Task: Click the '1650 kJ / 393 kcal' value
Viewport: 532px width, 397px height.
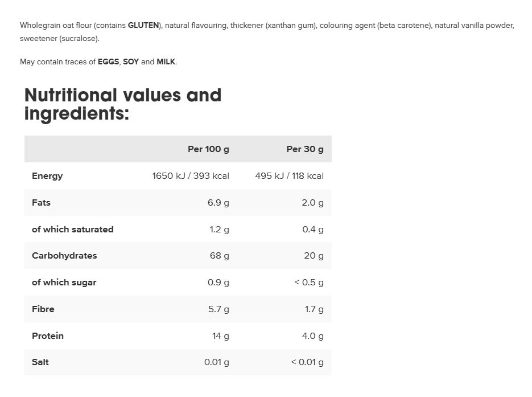Action: 191,176
